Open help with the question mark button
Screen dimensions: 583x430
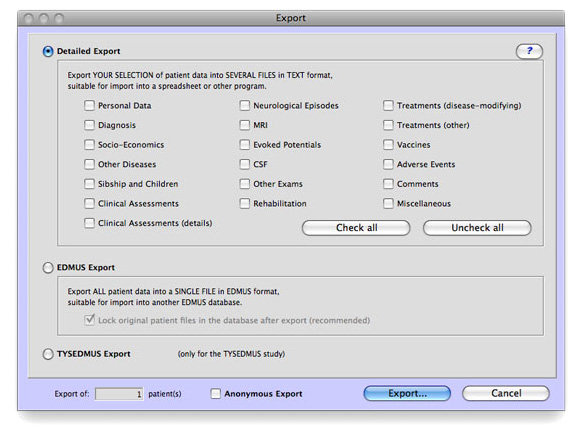(x=529, y=51)
